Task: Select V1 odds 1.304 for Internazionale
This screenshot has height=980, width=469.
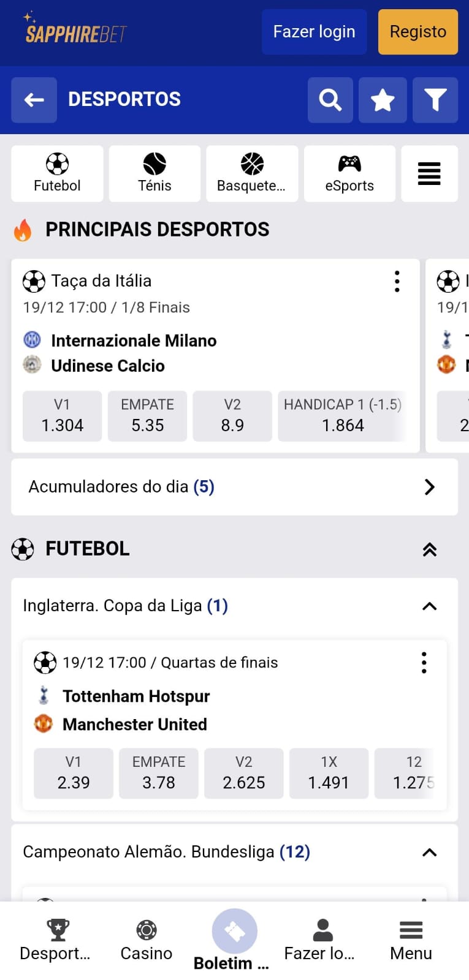Action: pyautogui.click(x=62, y=417)
